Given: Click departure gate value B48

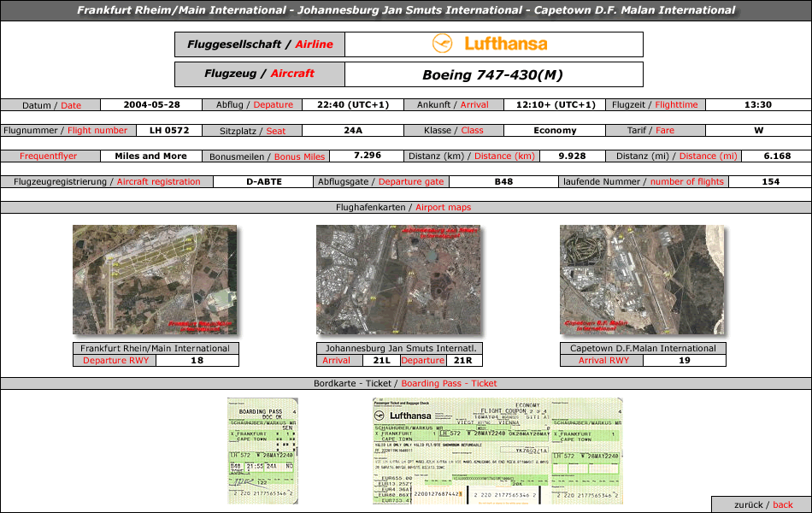Looking at the screenshot, I should coord(503,182).
